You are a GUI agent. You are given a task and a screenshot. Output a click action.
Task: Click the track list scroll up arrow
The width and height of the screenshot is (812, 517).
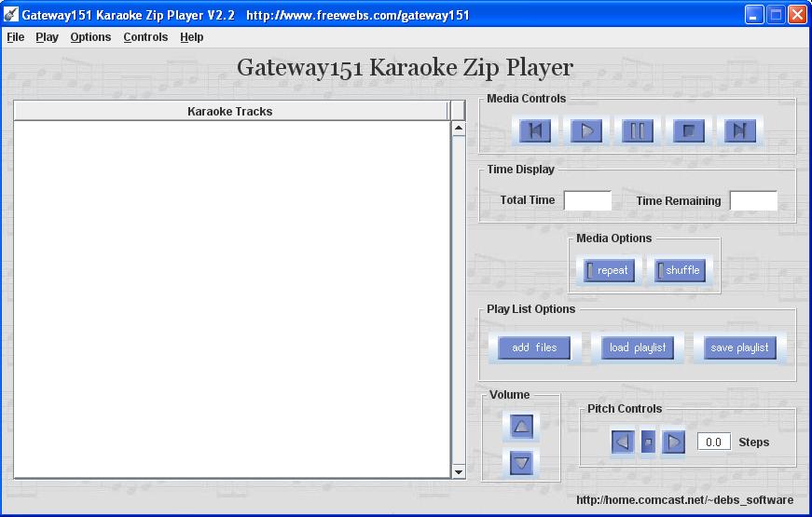459,128
